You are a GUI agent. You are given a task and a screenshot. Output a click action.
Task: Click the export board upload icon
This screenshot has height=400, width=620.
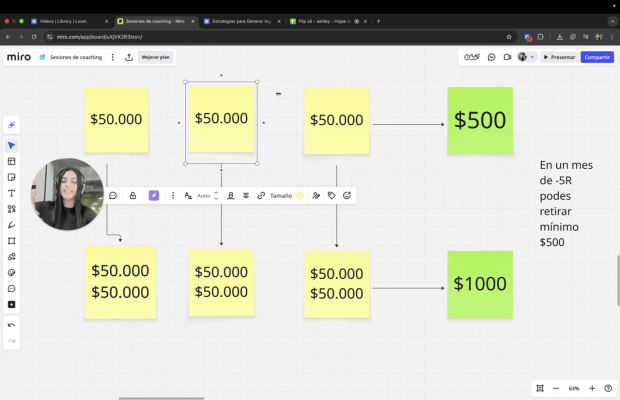pyautogui.click(x=129, y=57)
